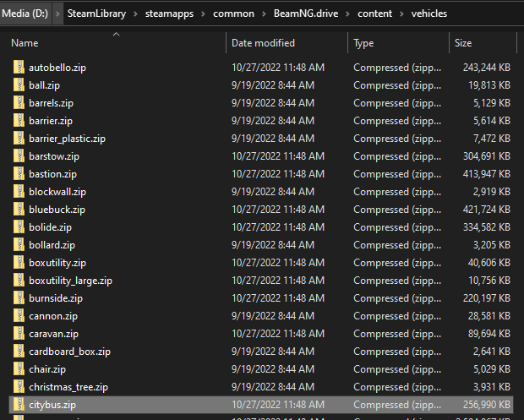Select the bastion.zip file name
This screenshot has height=420, width=524.
(x=52, y=174)
